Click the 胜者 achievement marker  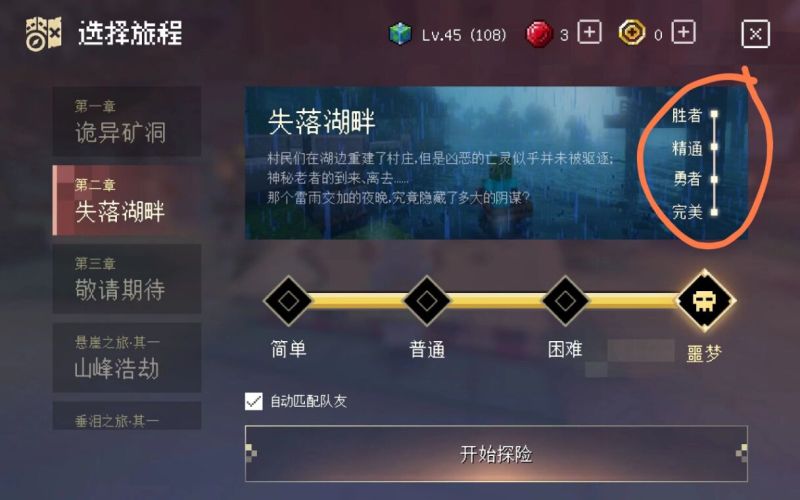tap(714, 114)
